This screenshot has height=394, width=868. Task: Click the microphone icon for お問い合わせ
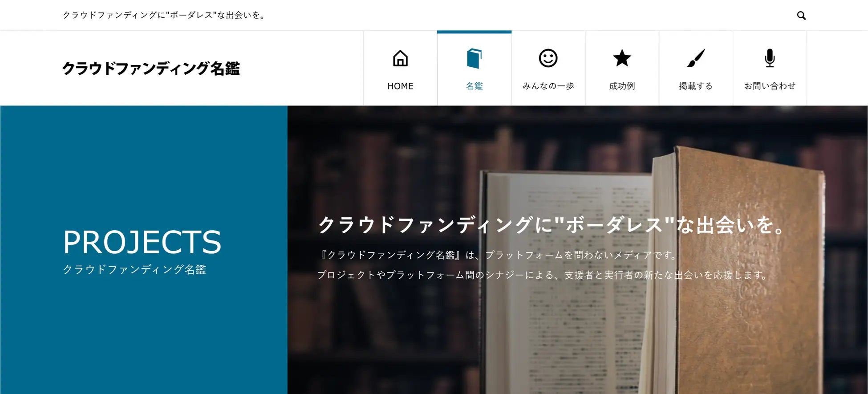[770, 58]
